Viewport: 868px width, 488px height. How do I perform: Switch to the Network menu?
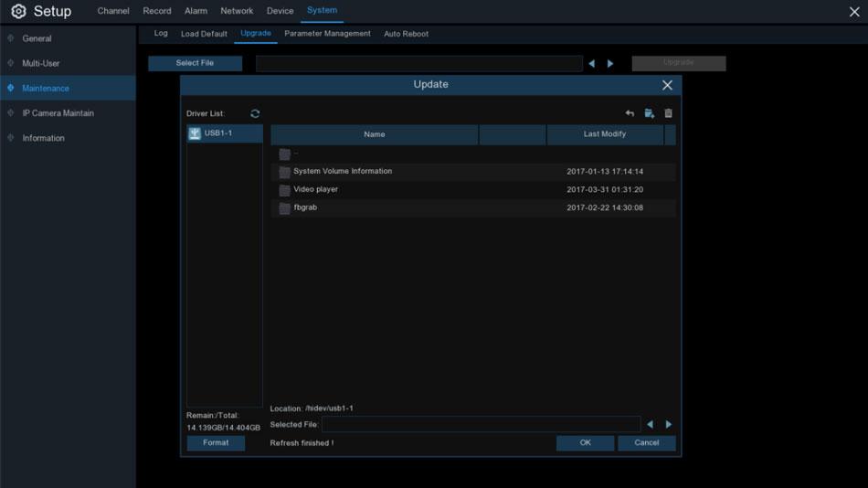pyautogui.click(x=237, y=11)
